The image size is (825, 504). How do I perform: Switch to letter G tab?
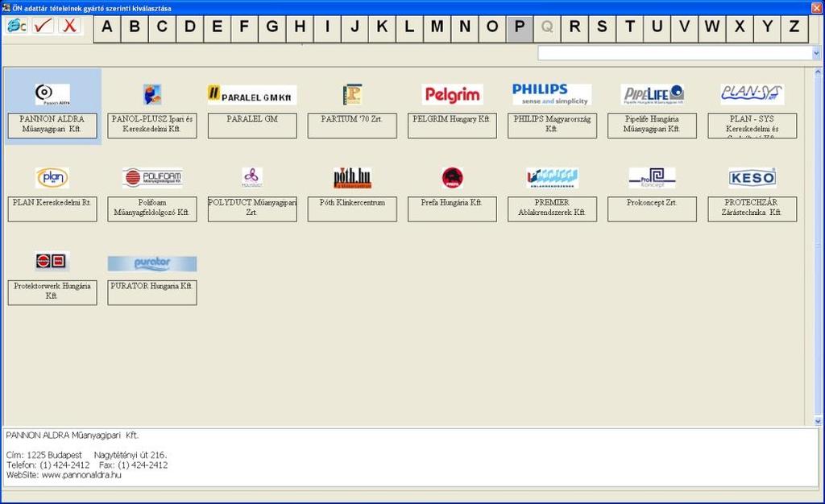coord(272,27)
